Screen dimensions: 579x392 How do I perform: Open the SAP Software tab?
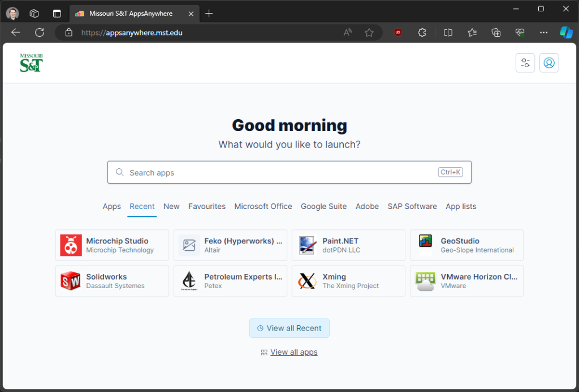[x=412, y=207]
